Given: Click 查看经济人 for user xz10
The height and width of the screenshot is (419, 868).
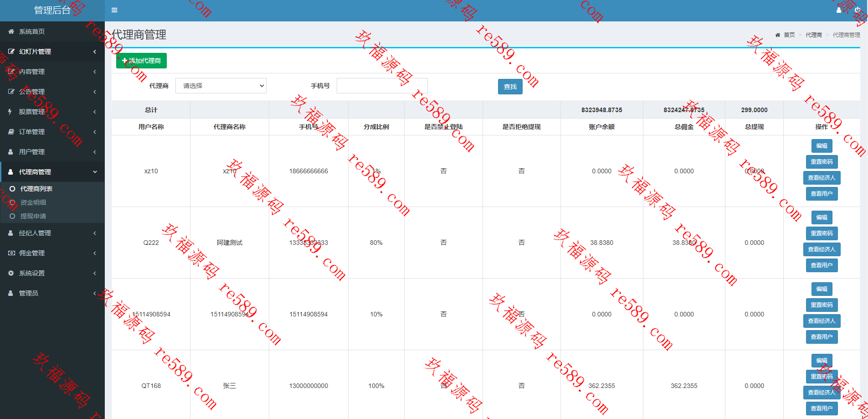Looking at the screenshot, I should [x=822, y=178].
